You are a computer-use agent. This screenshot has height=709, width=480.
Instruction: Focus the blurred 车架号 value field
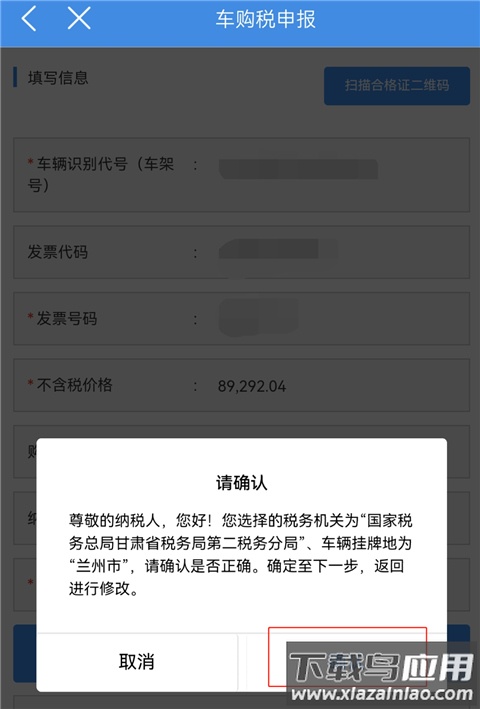(x=298, y=169)
